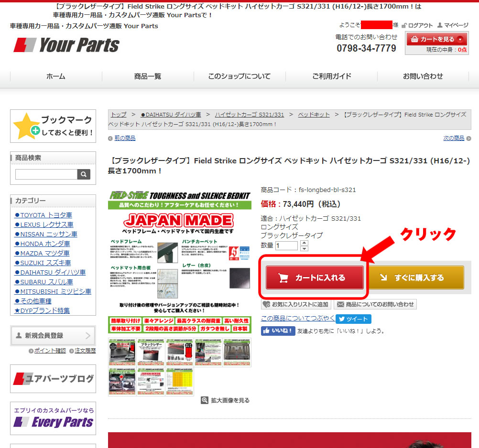Viewport: 479px width, 448px height.
Task: Click ハイゼットカーゴ S321/331 breadcrumb link
Action: click(249, 115)
